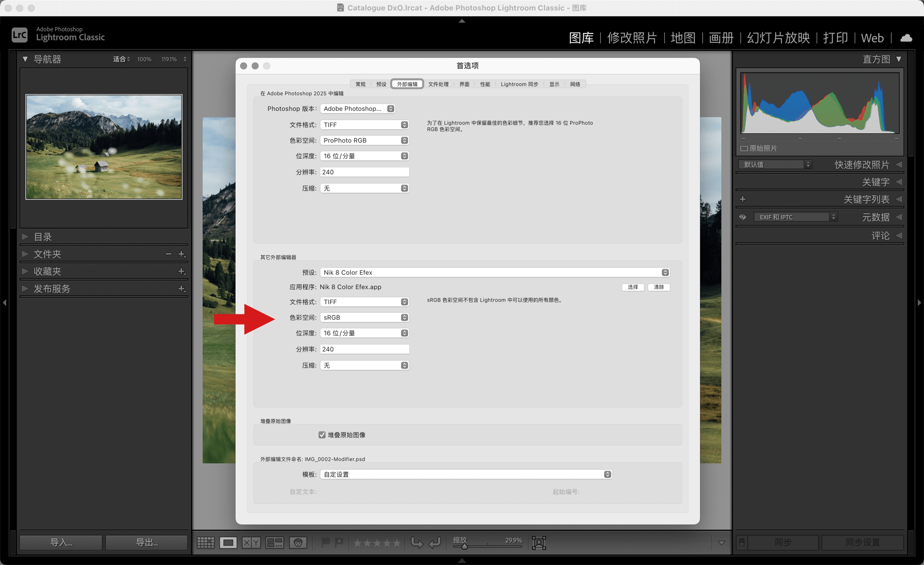
Task: Click the Lrc application logo
Action: coord(20,35)
